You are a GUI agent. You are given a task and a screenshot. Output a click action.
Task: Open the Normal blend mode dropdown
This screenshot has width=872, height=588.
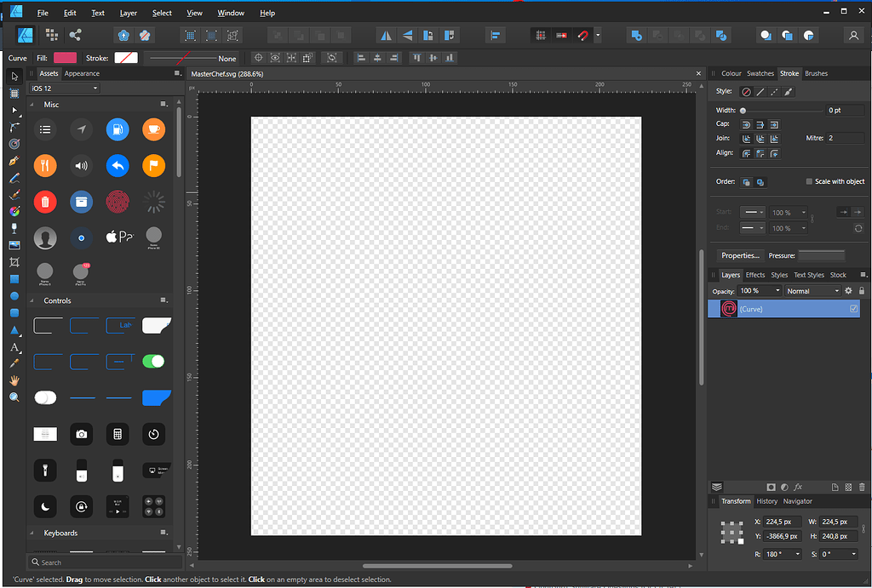[x=812, y=290]
